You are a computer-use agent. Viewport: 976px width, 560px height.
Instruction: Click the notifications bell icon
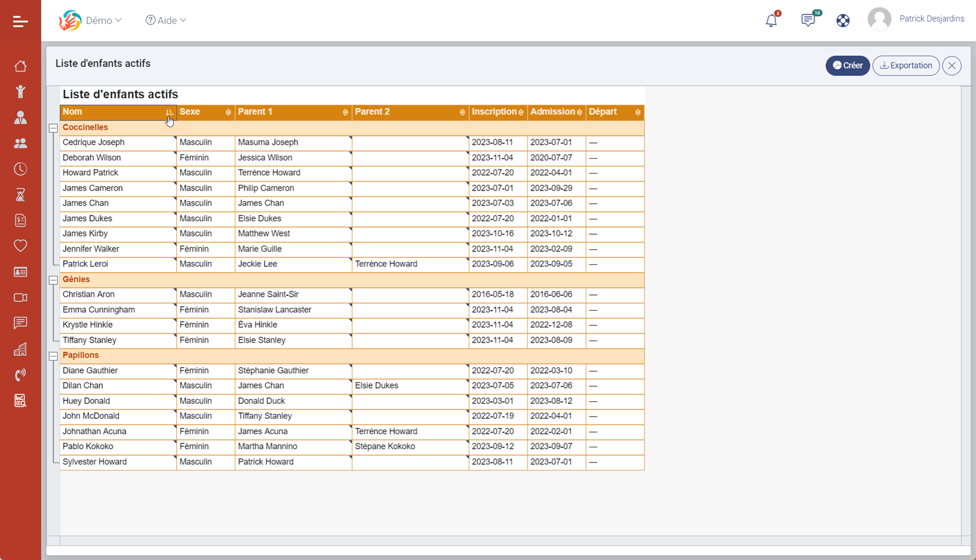click(x=771, y=20)
